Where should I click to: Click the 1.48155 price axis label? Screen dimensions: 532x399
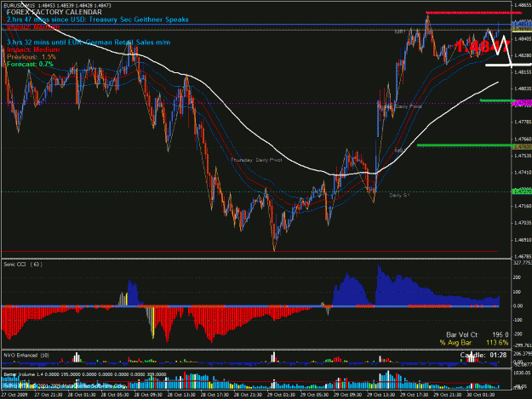[x=523, y=72]
